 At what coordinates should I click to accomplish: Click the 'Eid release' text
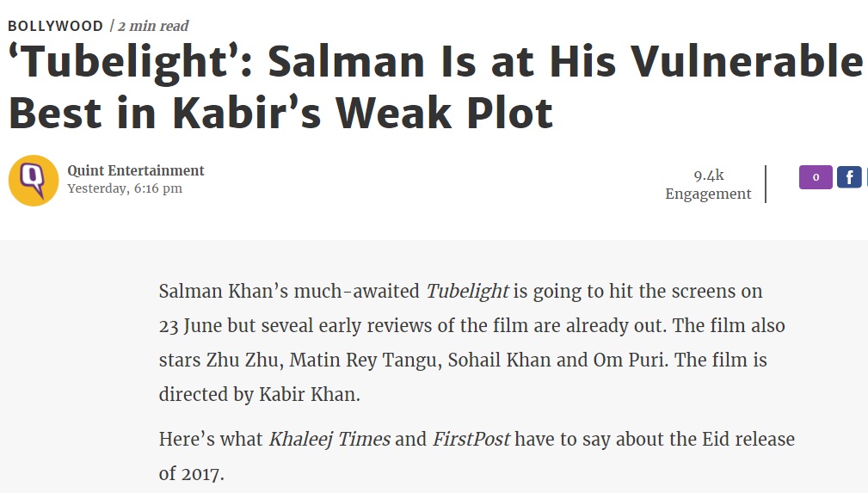[x=748, y=440]
